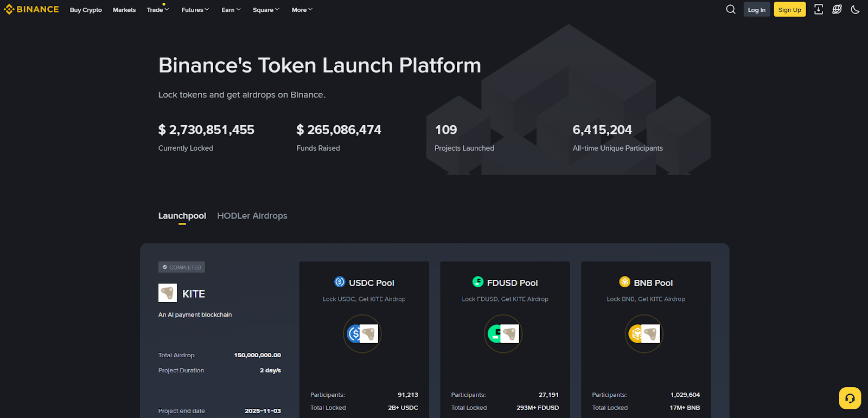Image resolution: width=868 pixels, height=418 pixels.
Task: Click the project end date 2025-11-03
Action: (263, 411)
